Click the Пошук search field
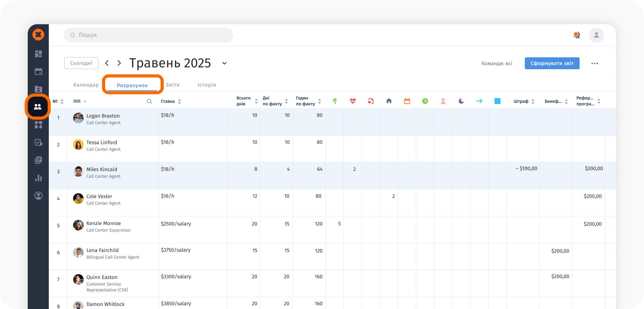This screenshot has width=644, height=309. click(148, 35)
